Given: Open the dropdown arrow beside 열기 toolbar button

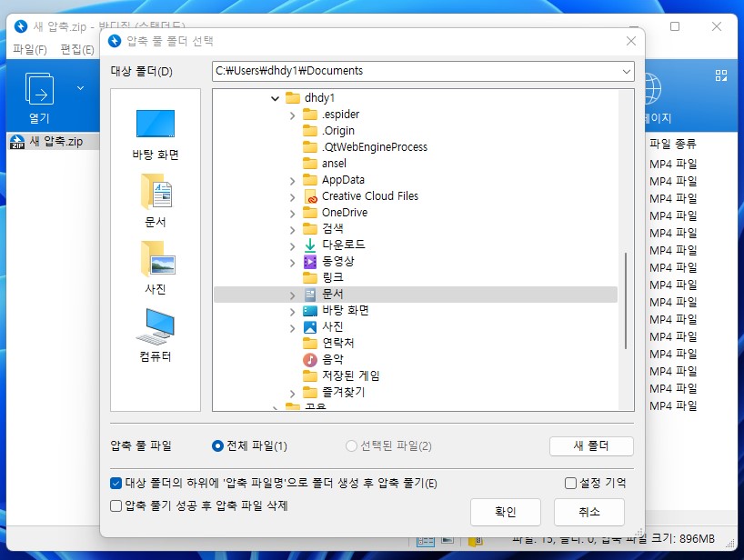Looking at the screenshot, I should pyautogui.click(x=81, y=87).
